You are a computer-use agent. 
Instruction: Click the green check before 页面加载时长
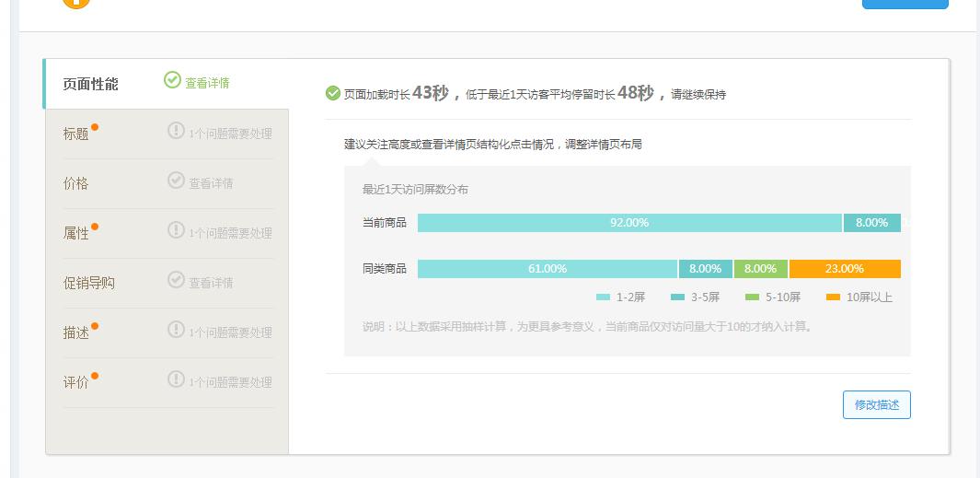point(332,93)
